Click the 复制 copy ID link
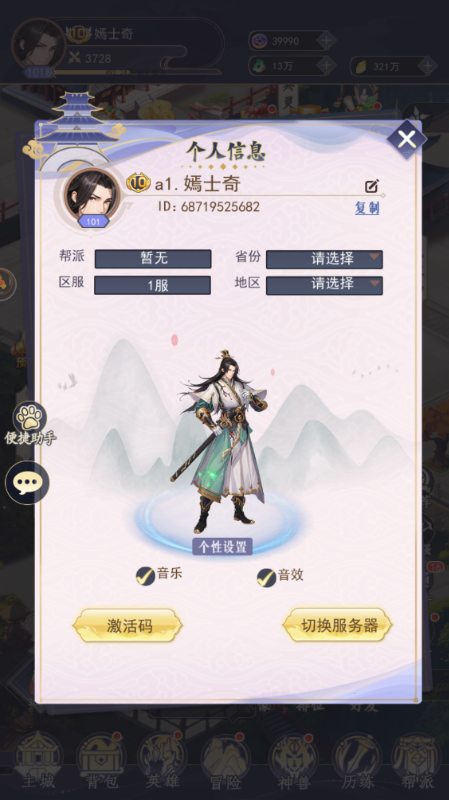 click(x=367, y=208)
